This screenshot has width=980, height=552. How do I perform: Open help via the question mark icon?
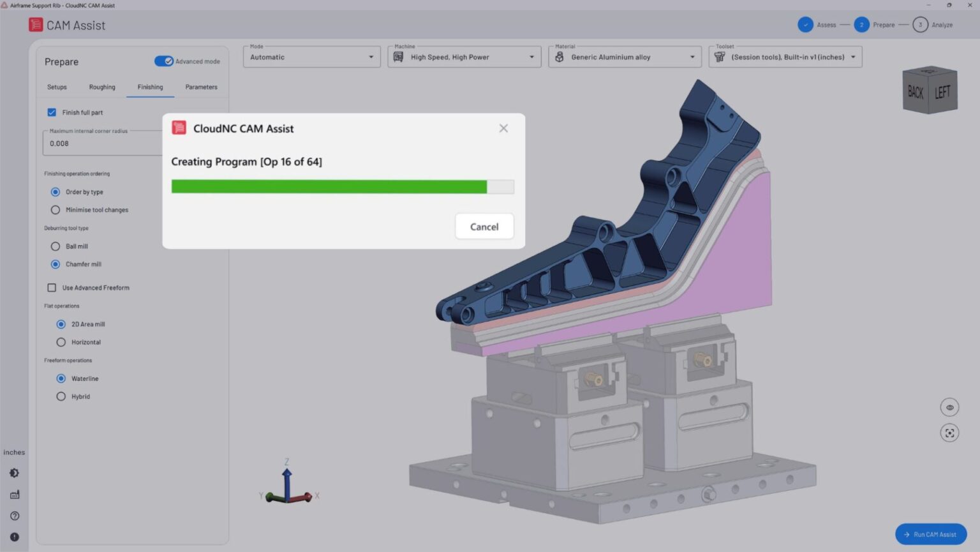point(14,516)
